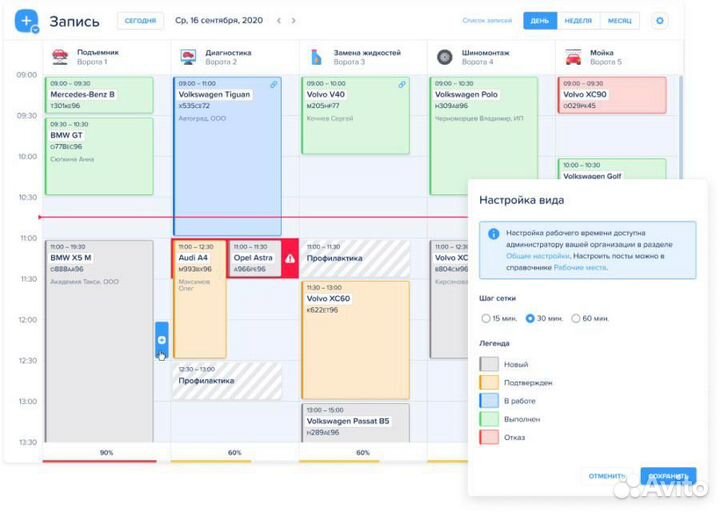Select the 15 мин. grid step
Viewport: 720px width, 512px height.
(x=486, y=318)
